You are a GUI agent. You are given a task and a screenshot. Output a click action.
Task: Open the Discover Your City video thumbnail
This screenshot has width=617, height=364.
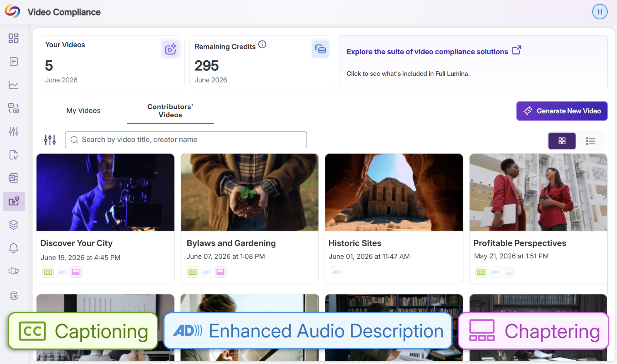coord(105,192)
